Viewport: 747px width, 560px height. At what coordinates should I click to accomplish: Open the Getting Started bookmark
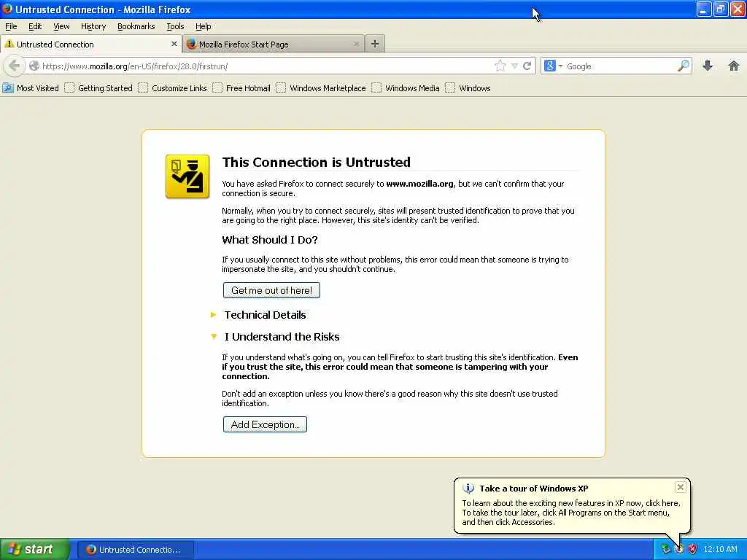tap(99, 88)
